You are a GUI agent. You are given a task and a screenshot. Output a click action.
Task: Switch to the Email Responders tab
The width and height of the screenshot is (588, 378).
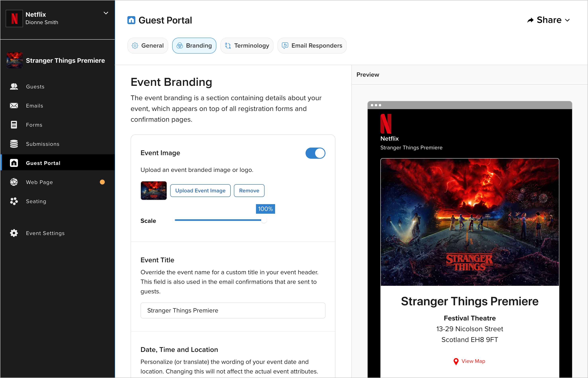[x=312, y=46]
